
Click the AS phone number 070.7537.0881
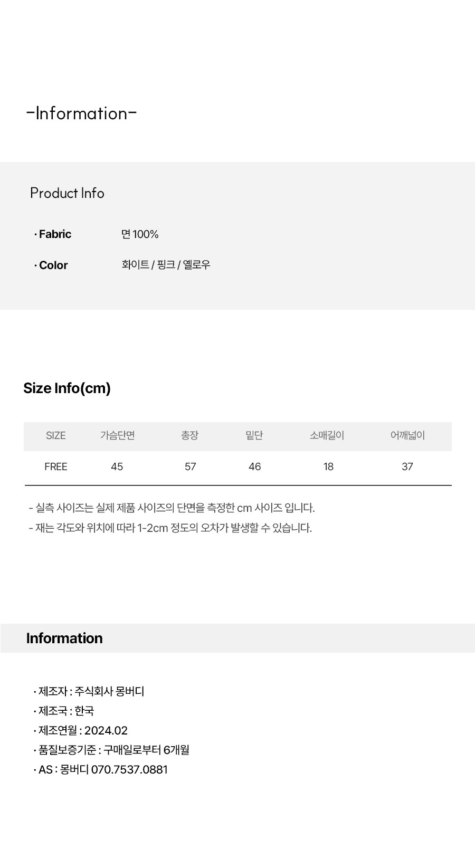[130, 770]
